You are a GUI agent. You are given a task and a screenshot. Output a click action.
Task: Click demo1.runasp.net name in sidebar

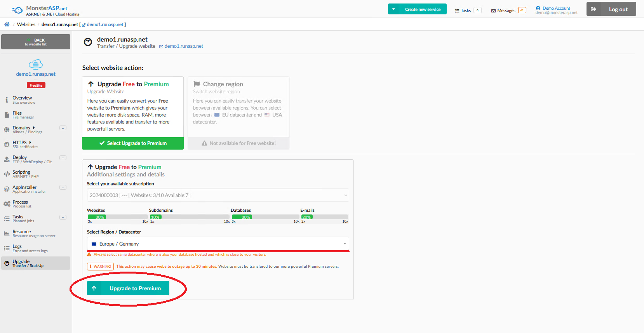[x=36, y=74]
